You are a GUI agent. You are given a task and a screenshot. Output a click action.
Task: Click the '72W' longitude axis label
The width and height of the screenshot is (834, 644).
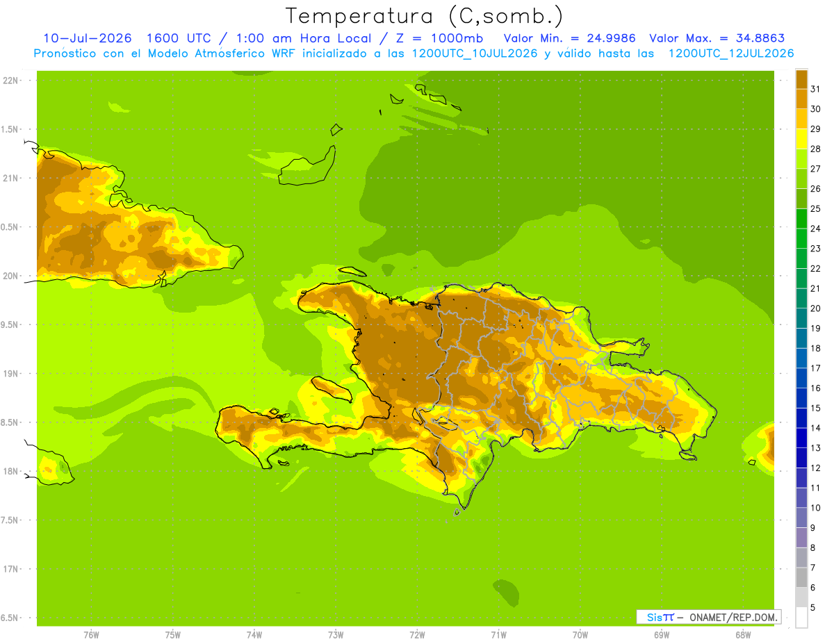pos(417,635)
